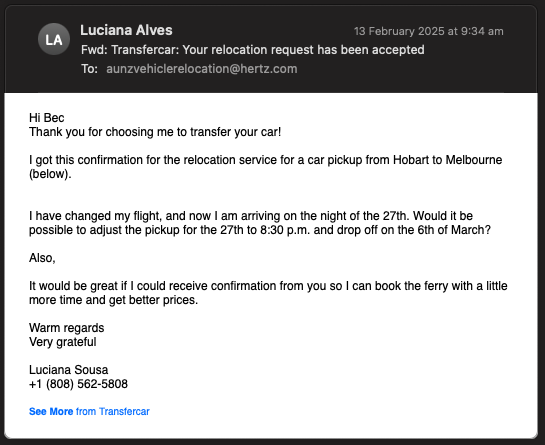Image resolution: width=545 pixels, height=445 pixels.
Task: Click the 'Also,' line in message
Action: pyautogui.click(x=42, y=258)
